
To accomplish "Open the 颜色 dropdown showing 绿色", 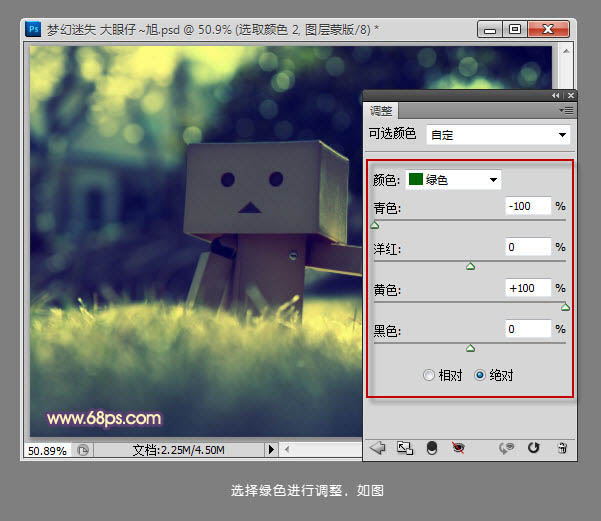I will tap(453, 180).
